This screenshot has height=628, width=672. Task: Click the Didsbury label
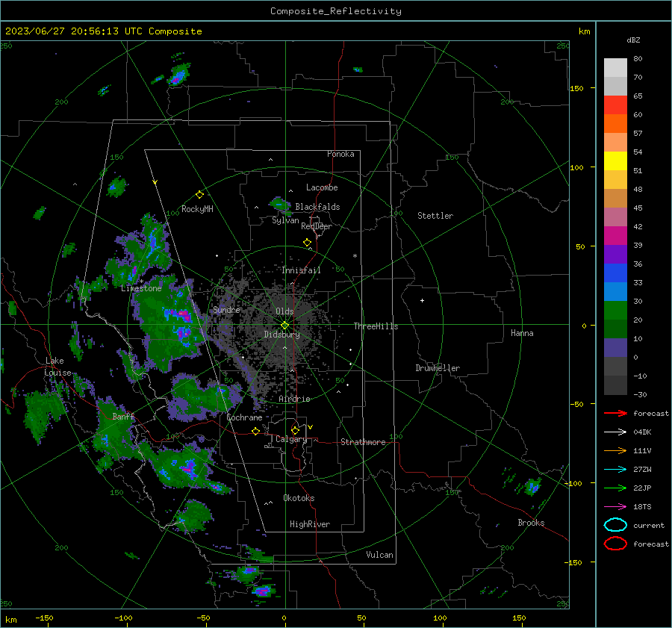281,335
